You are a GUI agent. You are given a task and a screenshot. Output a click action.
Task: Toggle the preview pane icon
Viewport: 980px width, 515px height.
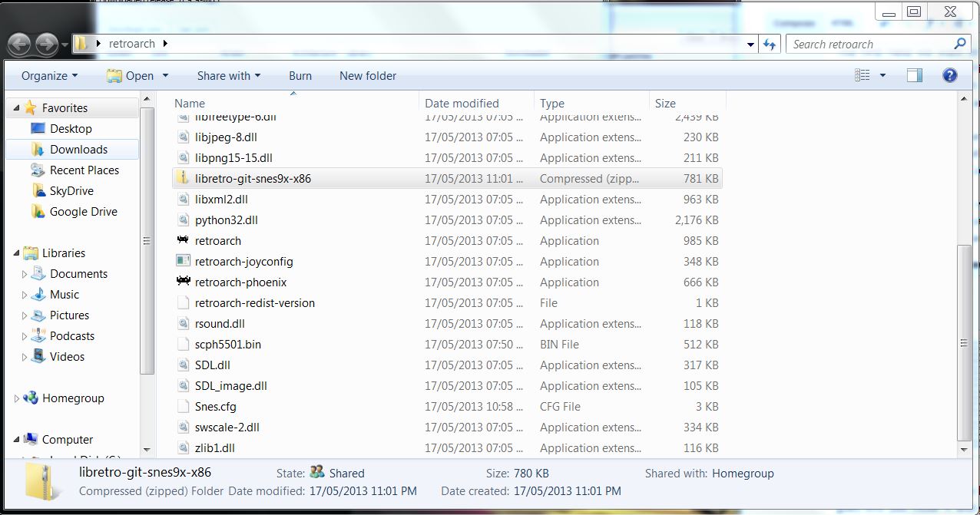(914, 75)
